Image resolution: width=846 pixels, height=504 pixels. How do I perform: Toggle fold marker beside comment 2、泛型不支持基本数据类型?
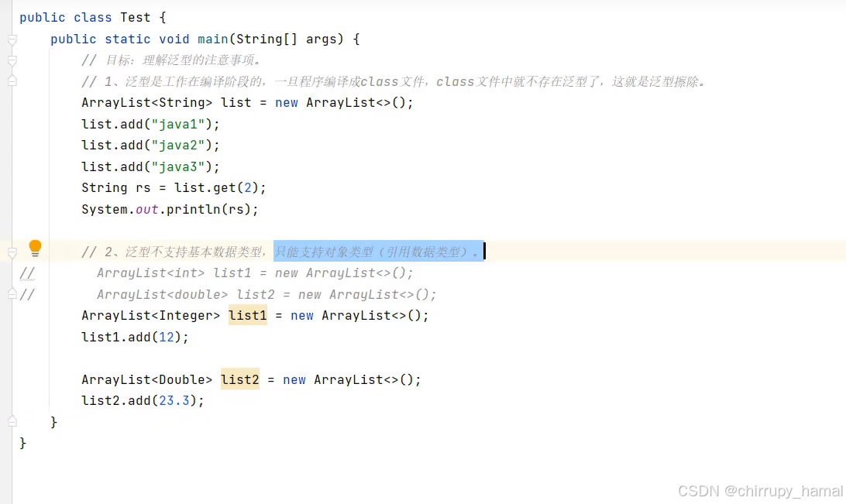[x=12, y=252]
